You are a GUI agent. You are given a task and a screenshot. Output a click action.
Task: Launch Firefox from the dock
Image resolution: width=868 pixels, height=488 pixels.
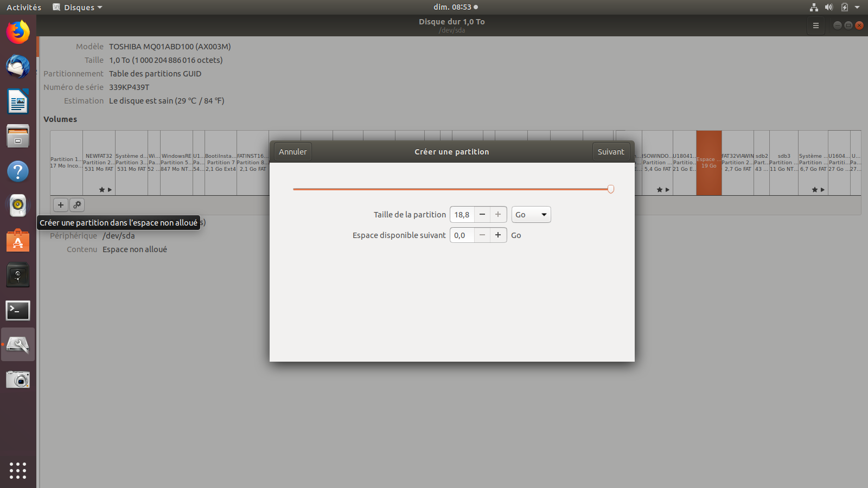[x=18, y=32]
